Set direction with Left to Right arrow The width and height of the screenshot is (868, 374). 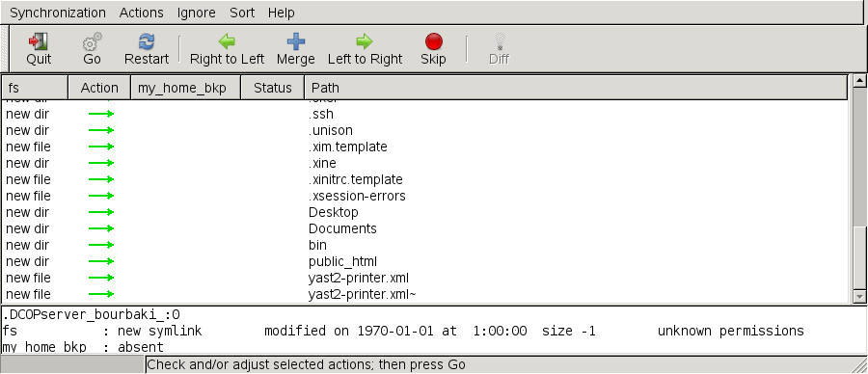pos(365,41)
